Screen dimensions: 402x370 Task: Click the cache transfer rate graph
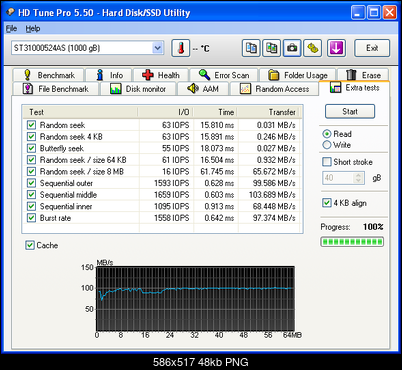click(x=195, y=298)
